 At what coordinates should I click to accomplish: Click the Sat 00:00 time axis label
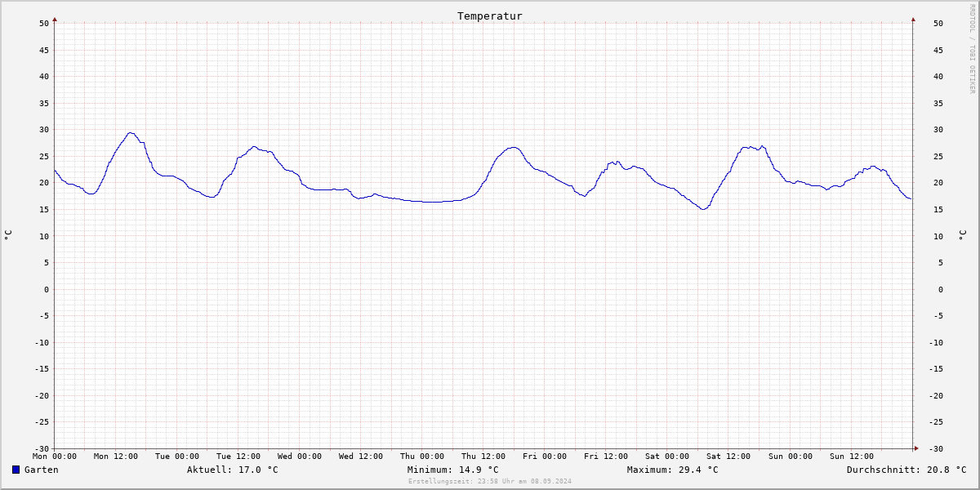click(667, 457)
